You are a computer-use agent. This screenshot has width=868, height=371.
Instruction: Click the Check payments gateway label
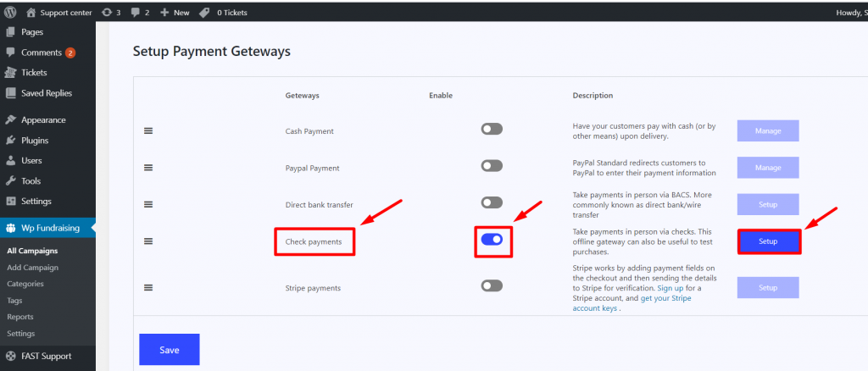point(314,241)
